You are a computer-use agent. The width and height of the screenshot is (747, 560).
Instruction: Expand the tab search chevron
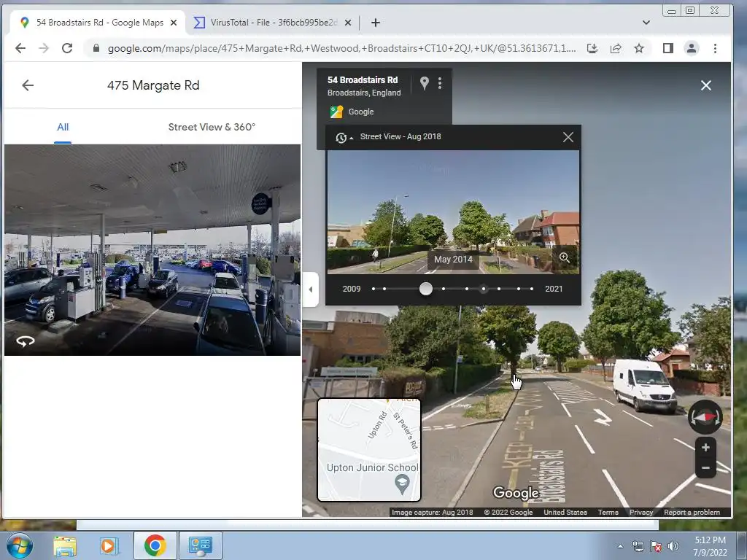click(x=646, y=23)
